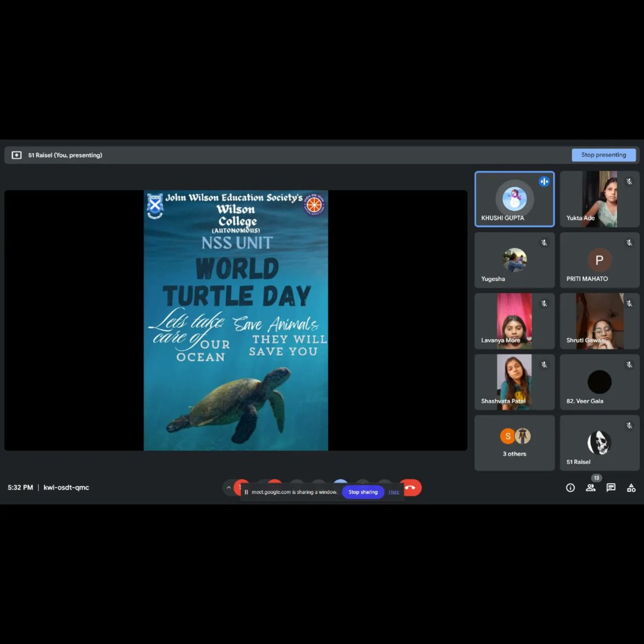Click the Hide link in sharing bar
Viewport: 644px width, 644px height.
point(394,492)
